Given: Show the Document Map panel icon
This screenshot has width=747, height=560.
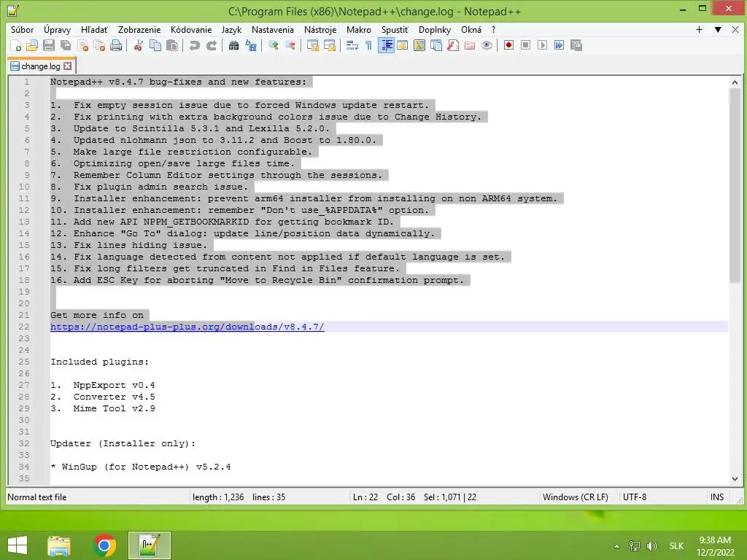Looking at the screenshot, I should pyautogui.click(x=419, y=45).
